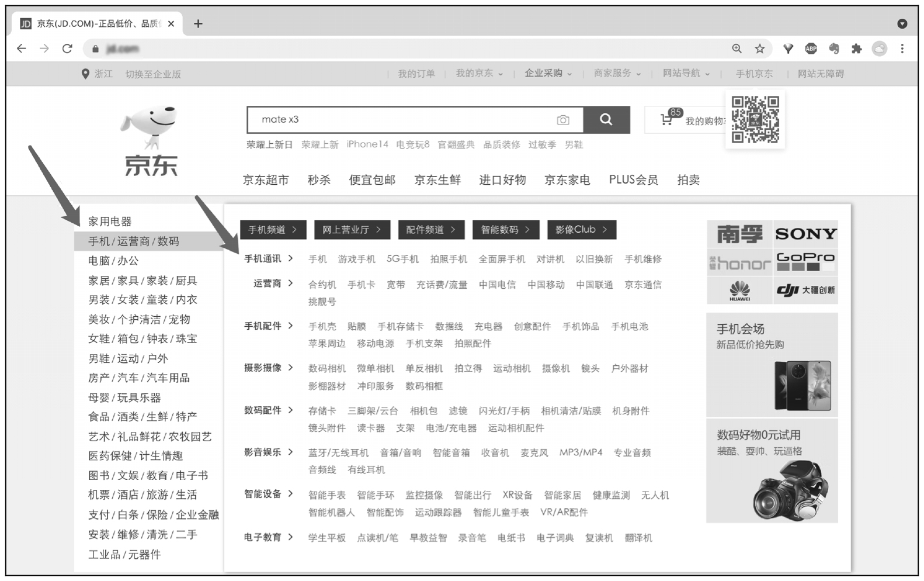This screenshot has height=581, width=924.
Task: Click 网上营业厅 button
Action: pos(352,230)
